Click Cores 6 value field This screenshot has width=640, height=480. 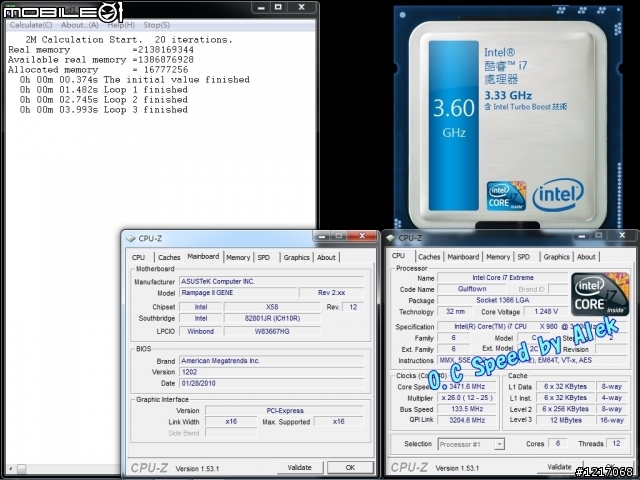point(558,443)
